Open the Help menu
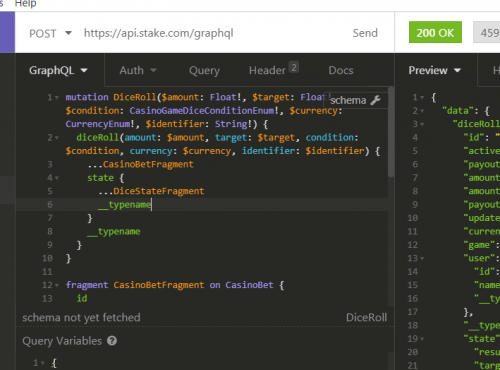The image size is (500, 370). pyautogui.click(x=25, y=4)
